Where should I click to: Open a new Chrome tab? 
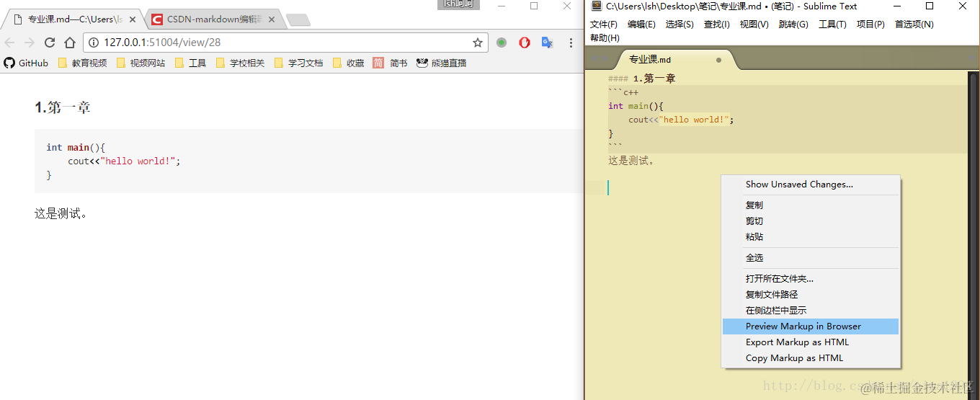pyautogui.click(x=298, y=20)
